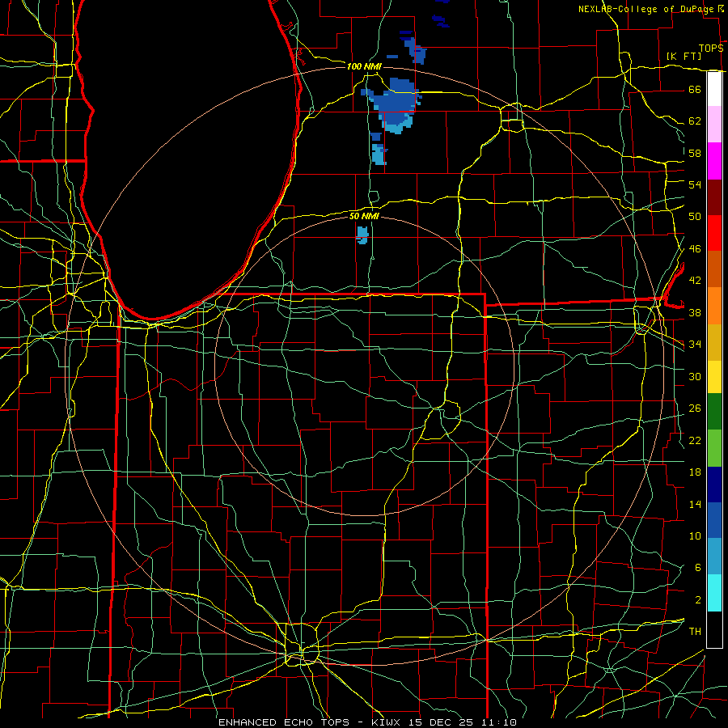728x728 pixels.
Task: Click the 34 legend value label
Action: (695, 345)
